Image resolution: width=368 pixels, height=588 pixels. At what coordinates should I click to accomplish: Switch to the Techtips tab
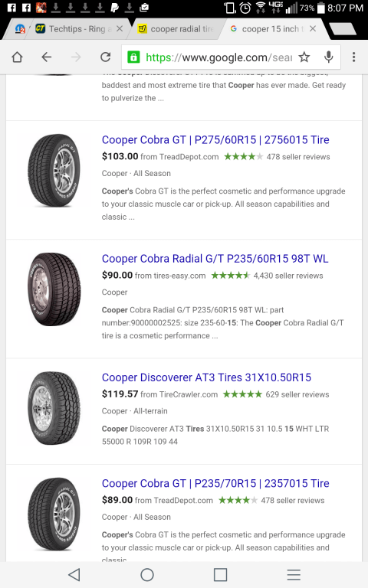click(x=74, y=29)
